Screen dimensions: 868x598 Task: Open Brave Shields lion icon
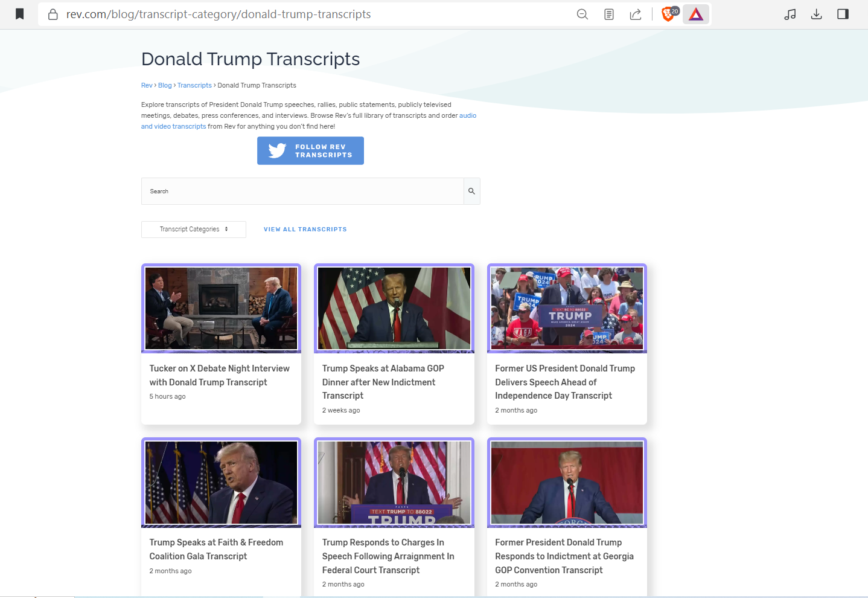(669, 14)
